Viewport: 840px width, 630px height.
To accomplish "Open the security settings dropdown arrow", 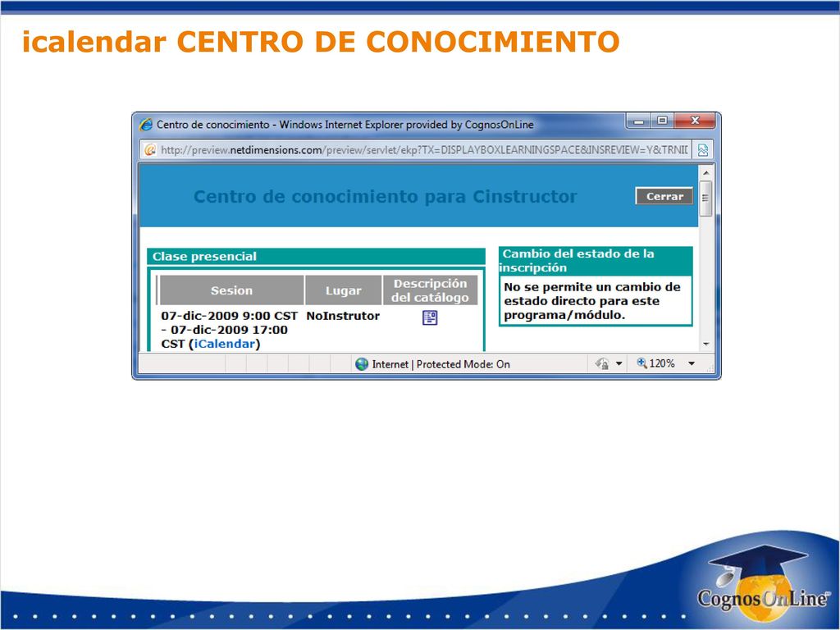I will click(619, 363).
